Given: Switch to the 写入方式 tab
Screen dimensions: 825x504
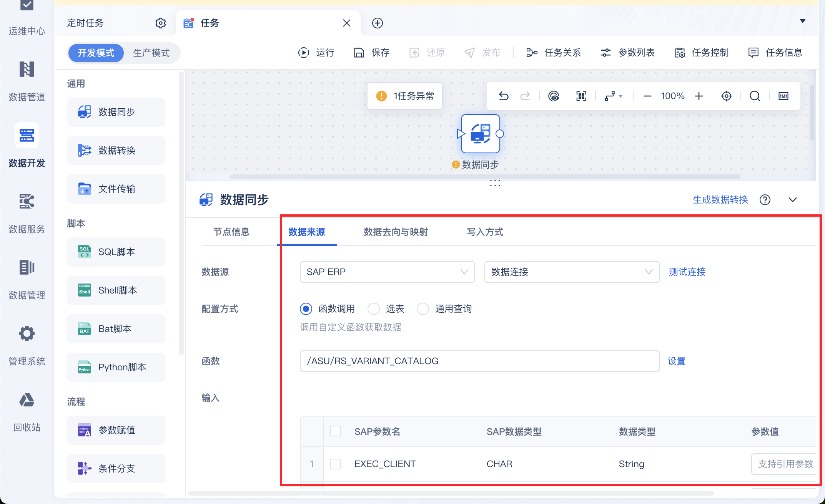Looking at the screenshot, I should (x=485, y=232).
